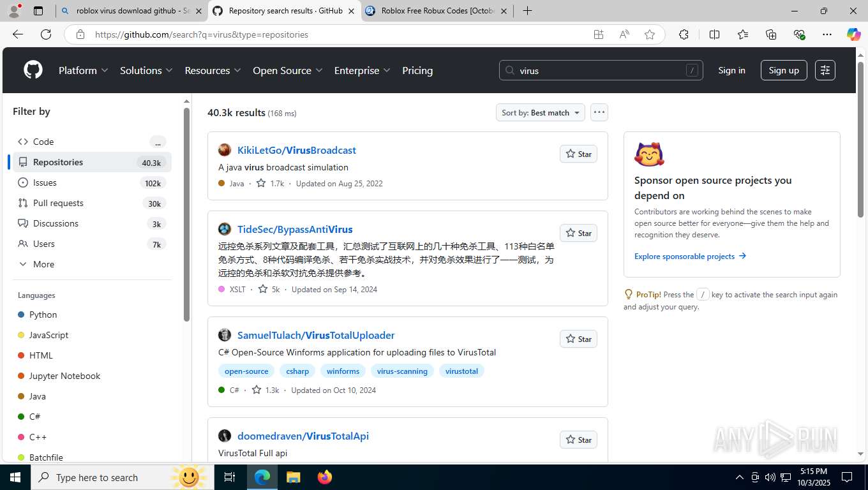Click the Sign in link

click(731, 70)
